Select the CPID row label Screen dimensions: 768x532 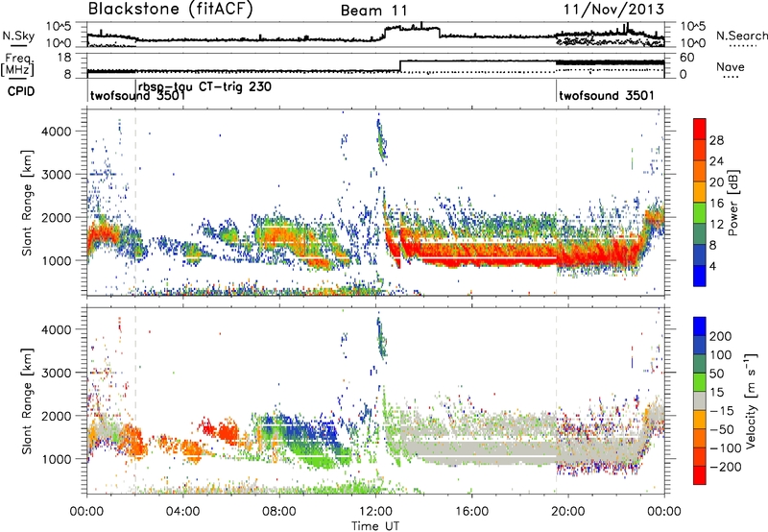[x=21, y=91]
